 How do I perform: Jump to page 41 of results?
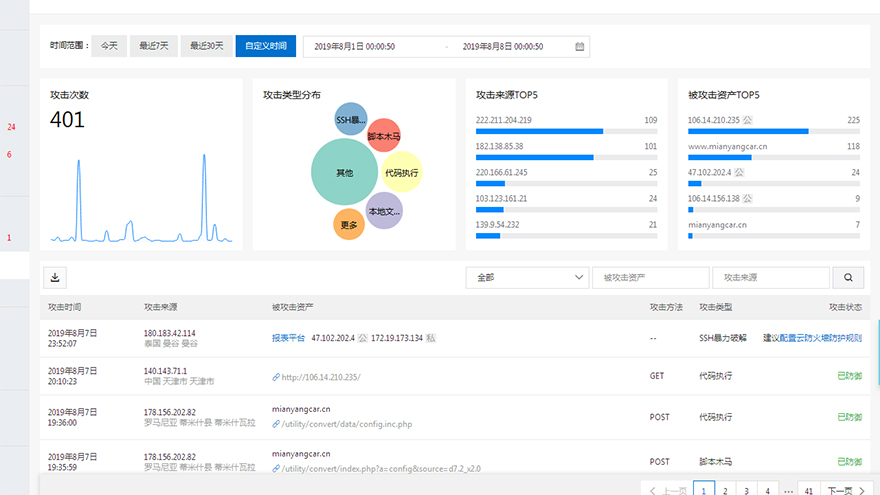(808, 490)
